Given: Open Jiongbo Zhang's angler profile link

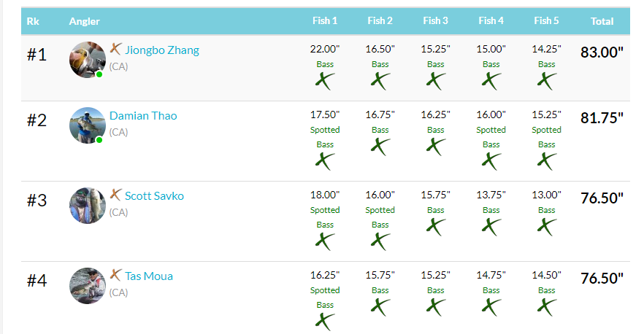Looking at the screenshot, I should (162, 50).
